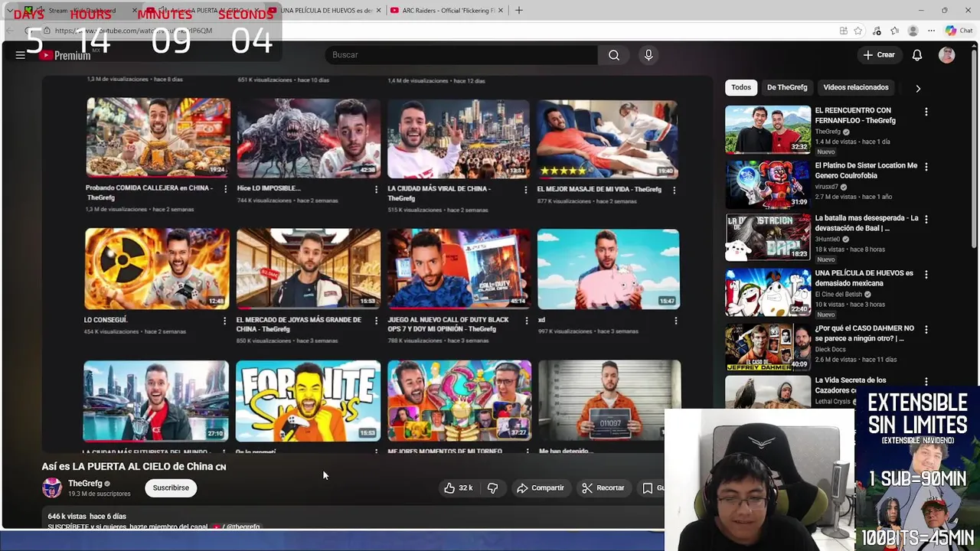Click the search magnifier button
Screen dimensions: 980x551
[614, 55]
